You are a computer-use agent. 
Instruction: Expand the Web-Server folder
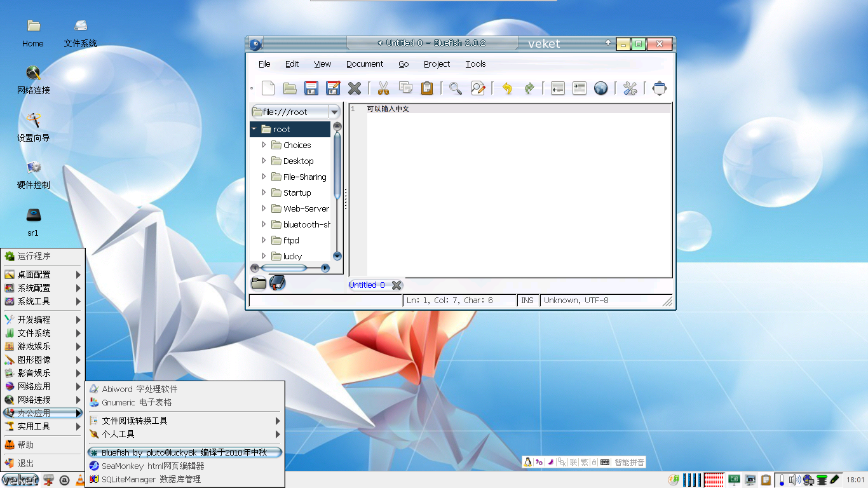[x=264, y=208]
